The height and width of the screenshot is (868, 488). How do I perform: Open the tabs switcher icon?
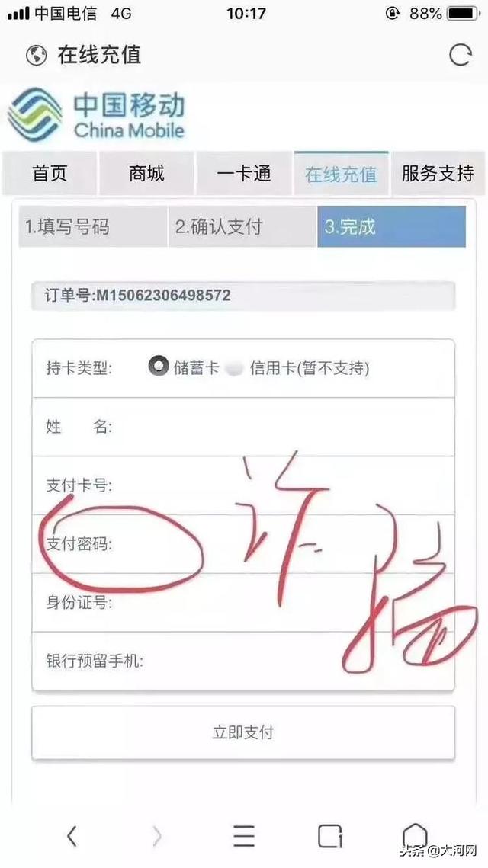point(329,836)
